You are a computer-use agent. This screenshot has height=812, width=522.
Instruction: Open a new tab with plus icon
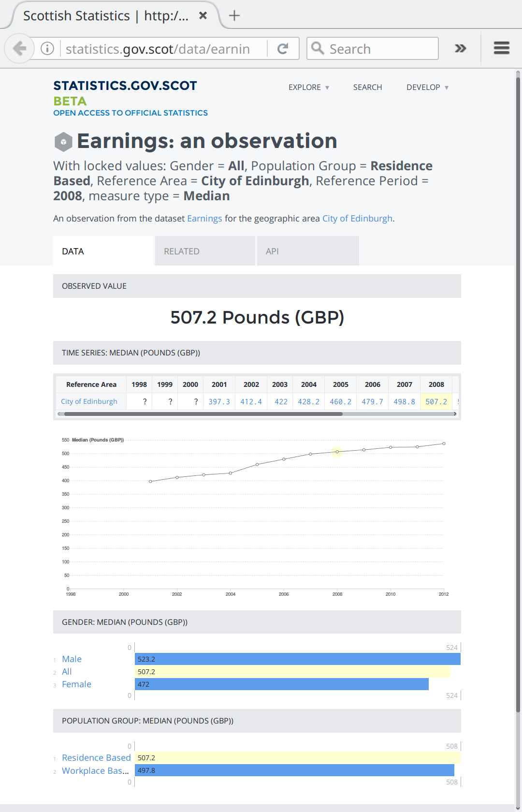234,15
